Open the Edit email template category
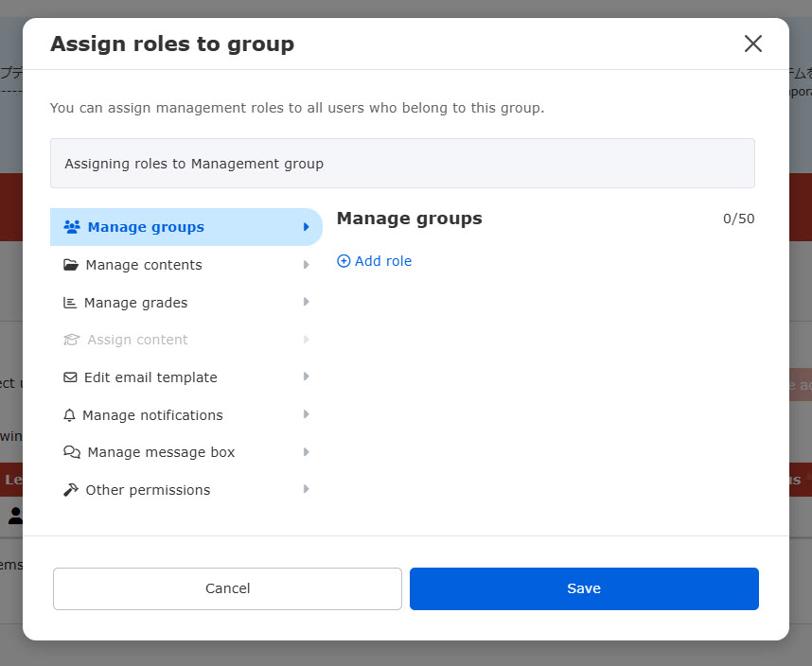Screen dimensions: 812x666 [x=150, y=377]
